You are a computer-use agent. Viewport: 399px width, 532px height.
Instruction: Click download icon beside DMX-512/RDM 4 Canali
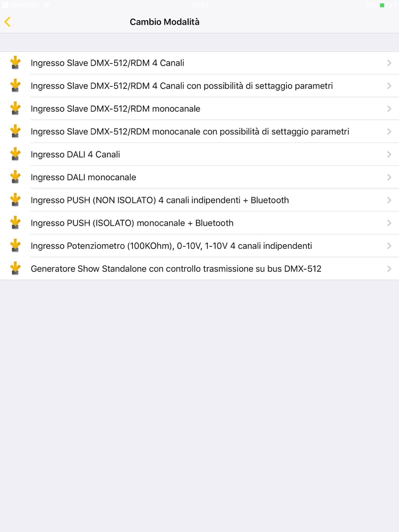coord(15,63)
